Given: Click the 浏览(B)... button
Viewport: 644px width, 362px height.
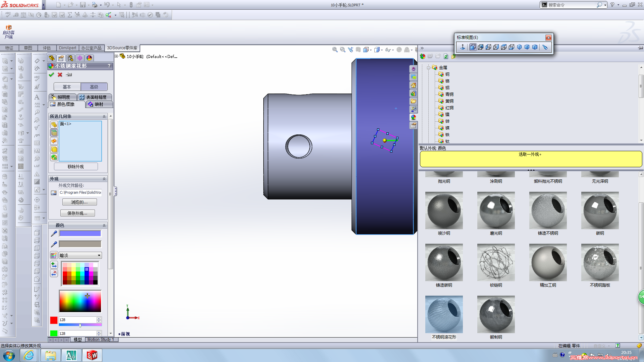Looking at the screenshot, I should coord(79,202).
